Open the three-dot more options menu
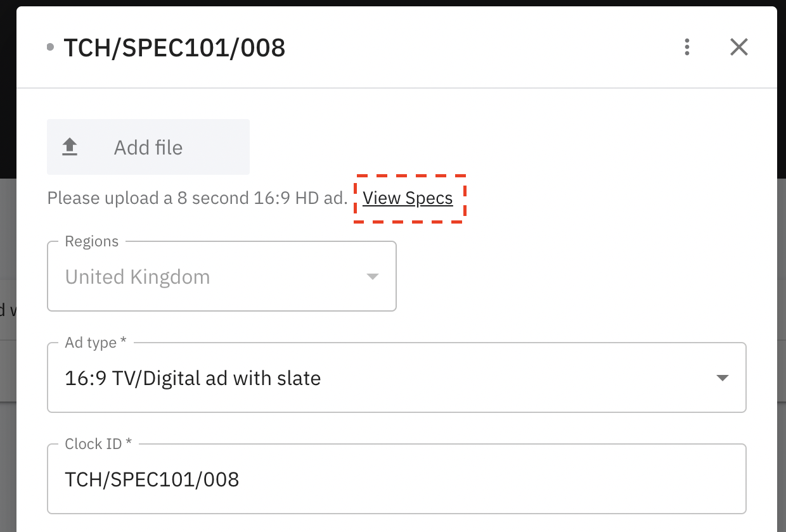The width and height of the screenshot is (786, 532). [x=687, y=47]
